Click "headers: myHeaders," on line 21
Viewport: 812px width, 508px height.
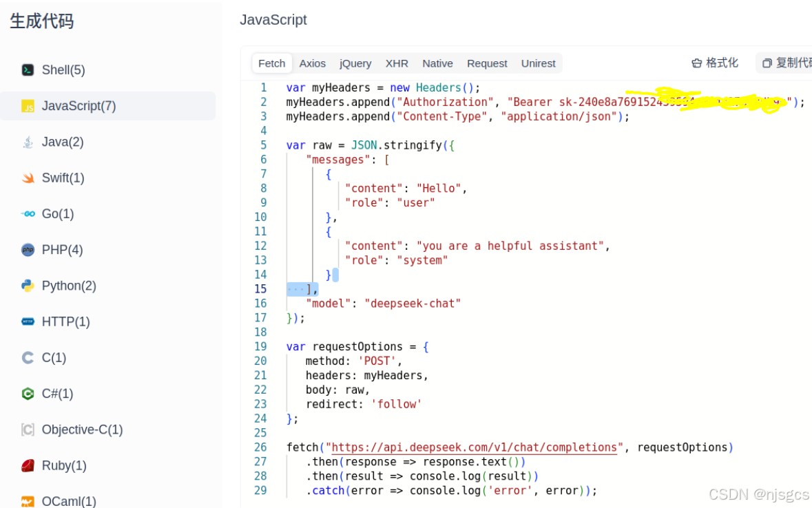[x=367, y=375]
